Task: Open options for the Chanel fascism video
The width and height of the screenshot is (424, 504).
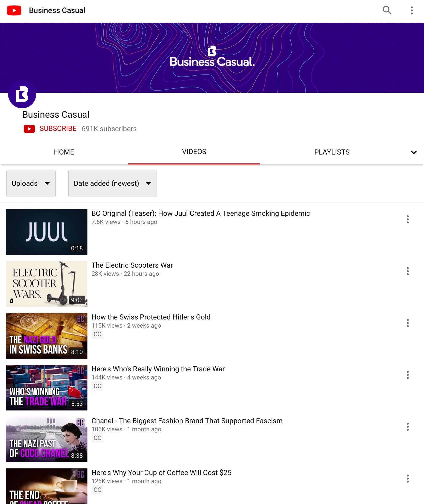Action: [407, 427]
